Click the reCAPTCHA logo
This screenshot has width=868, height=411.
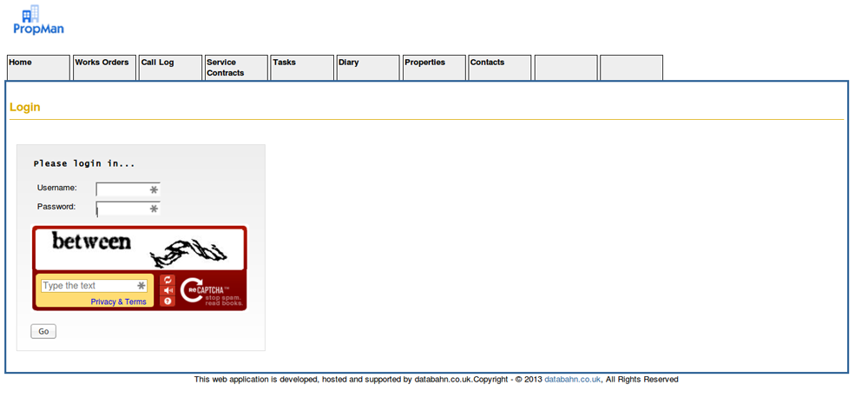point(210,291)
